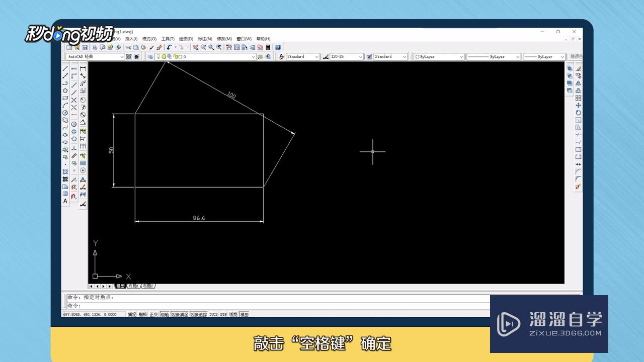Select the Spline draw tool
Screen dimensions: 644x362
pos(65,128)
